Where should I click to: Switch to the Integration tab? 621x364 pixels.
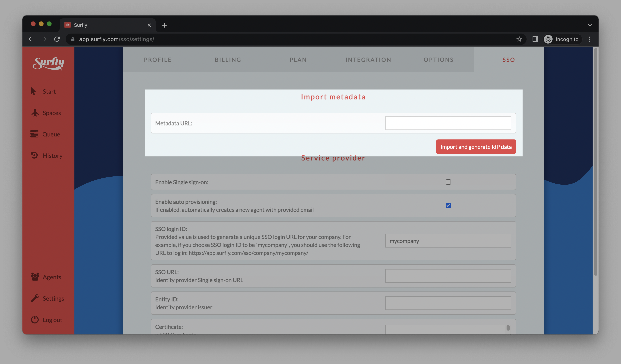click(368, 60)
